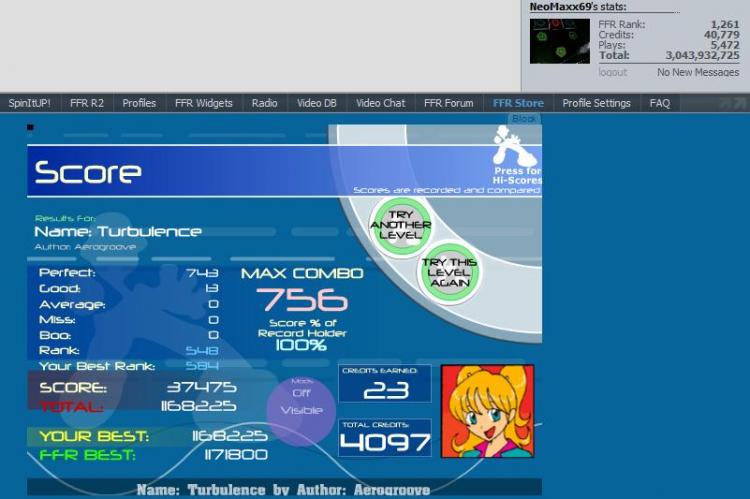Open the SpinItUP! menu item
Viewport: 750px width, 499px height.
click(30, 103)
